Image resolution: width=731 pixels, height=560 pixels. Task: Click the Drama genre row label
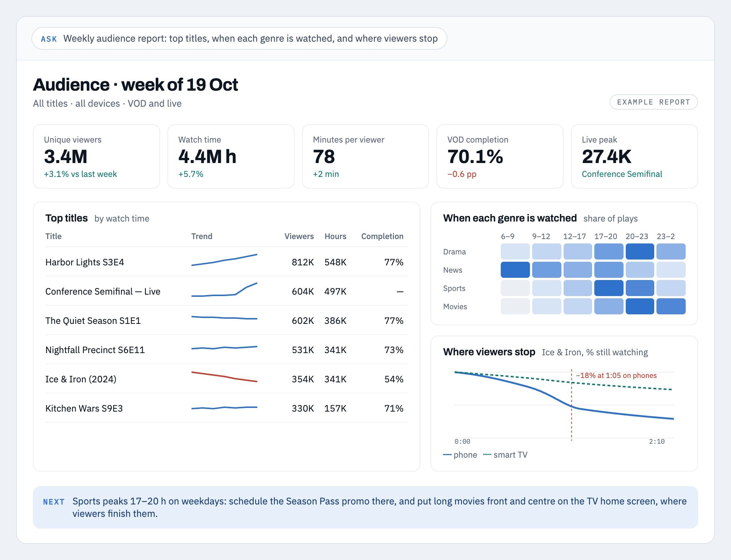[454, 252]
